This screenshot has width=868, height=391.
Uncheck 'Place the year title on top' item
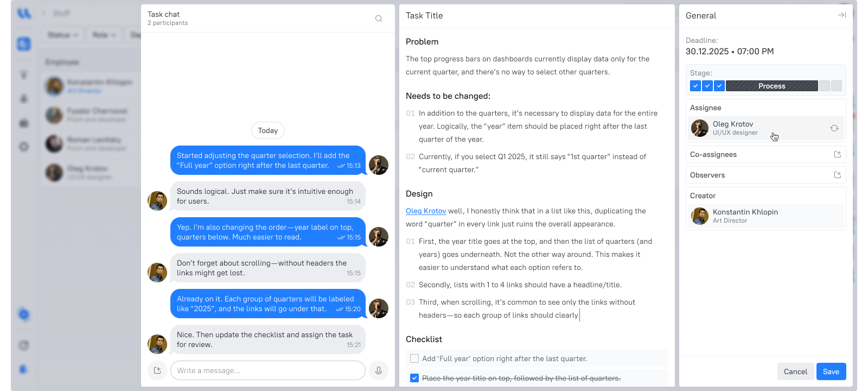pyautogui.click(x=414, y=378)
